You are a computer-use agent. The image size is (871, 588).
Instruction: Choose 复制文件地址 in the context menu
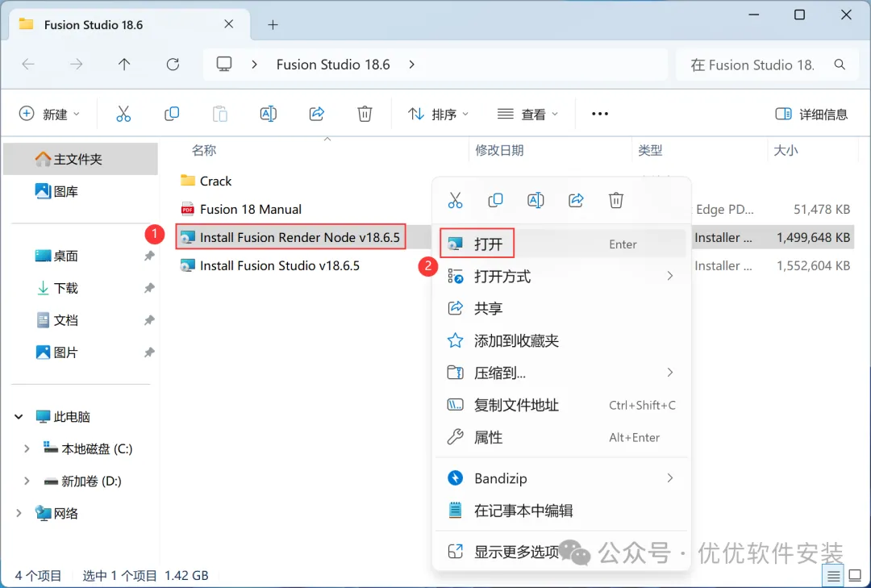click(562, 405)
